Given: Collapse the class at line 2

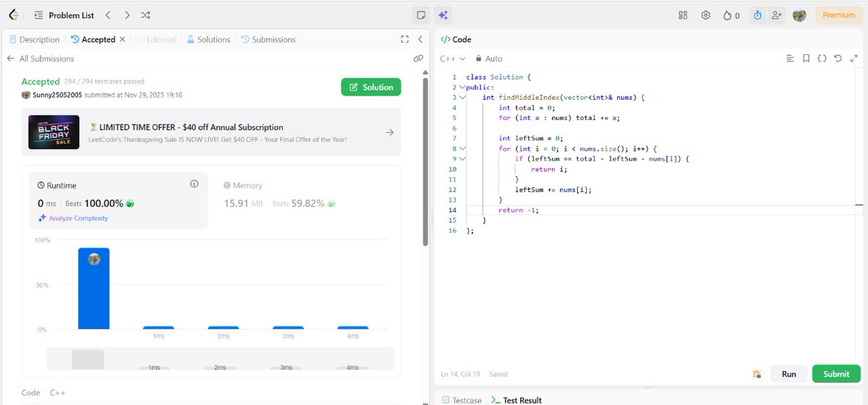Looking at the screenshot, I should (x=463, y=87).
